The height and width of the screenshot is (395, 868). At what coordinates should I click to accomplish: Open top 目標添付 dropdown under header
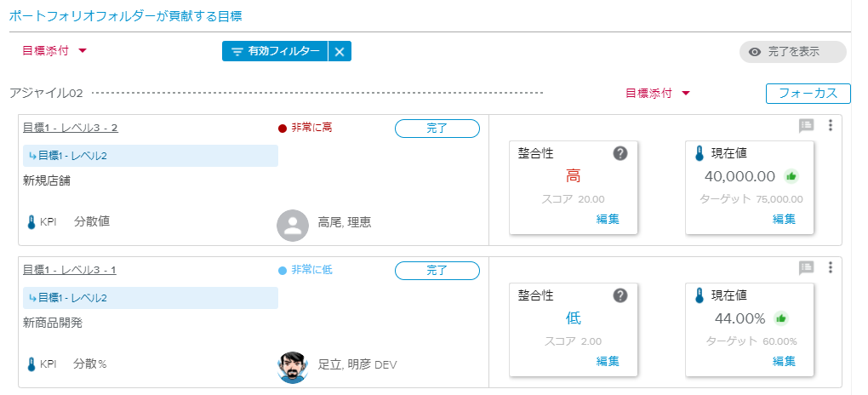click(54, 50)
